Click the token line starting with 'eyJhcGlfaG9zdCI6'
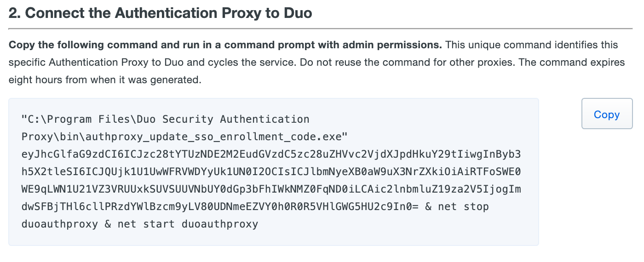 click(x=271, y=154)
